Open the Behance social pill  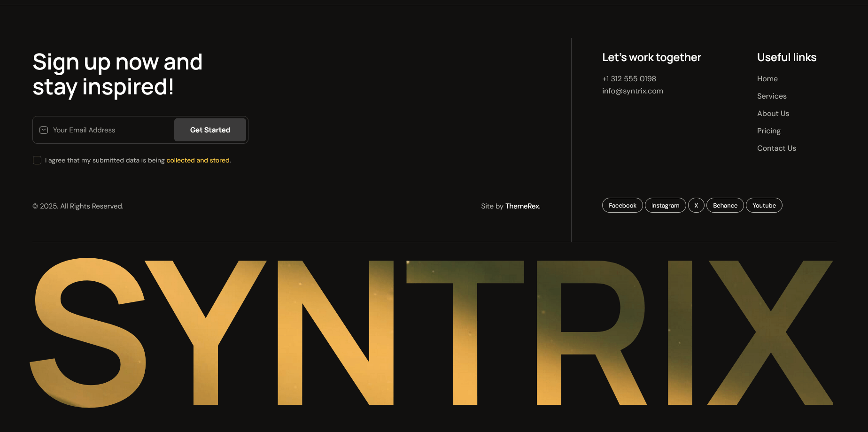[x=725, y=206]
